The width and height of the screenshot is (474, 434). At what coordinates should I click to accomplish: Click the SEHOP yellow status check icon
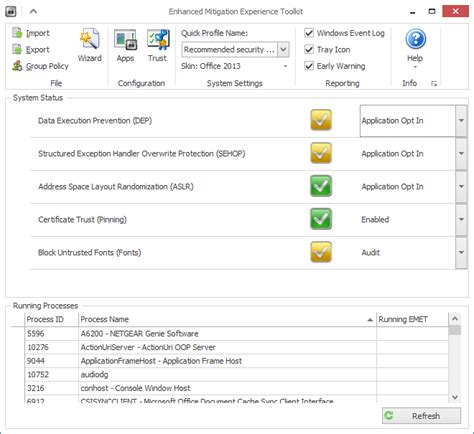coord(321,153)
